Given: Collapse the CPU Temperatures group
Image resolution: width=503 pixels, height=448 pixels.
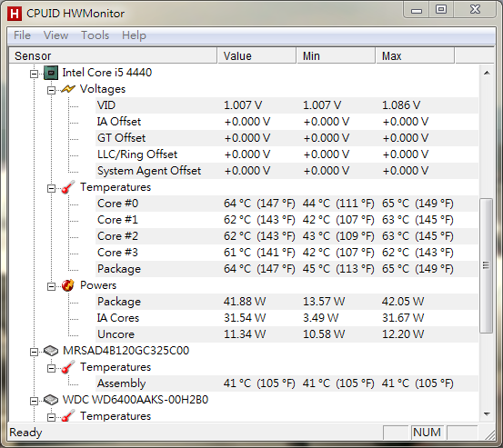Looking at the screenshot, I should (51, 188).
